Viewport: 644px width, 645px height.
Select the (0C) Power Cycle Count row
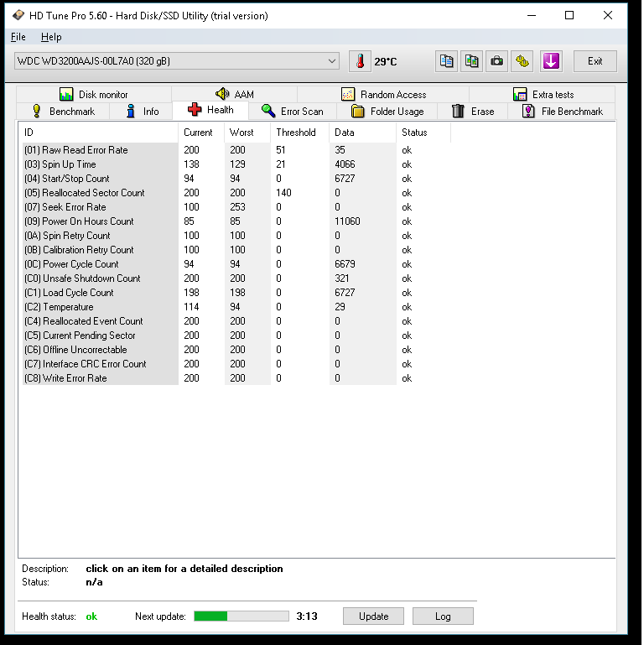[x=236, y=264]
